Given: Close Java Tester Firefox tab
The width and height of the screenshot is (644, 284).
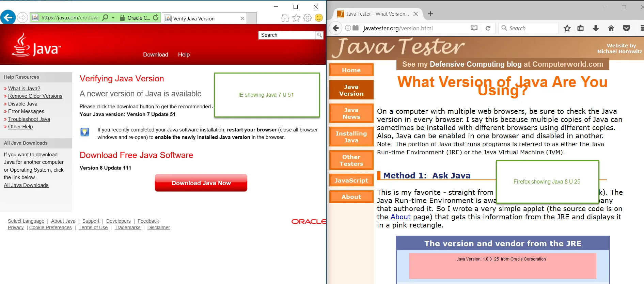Looking at the screenshot, I should [415, 14].
